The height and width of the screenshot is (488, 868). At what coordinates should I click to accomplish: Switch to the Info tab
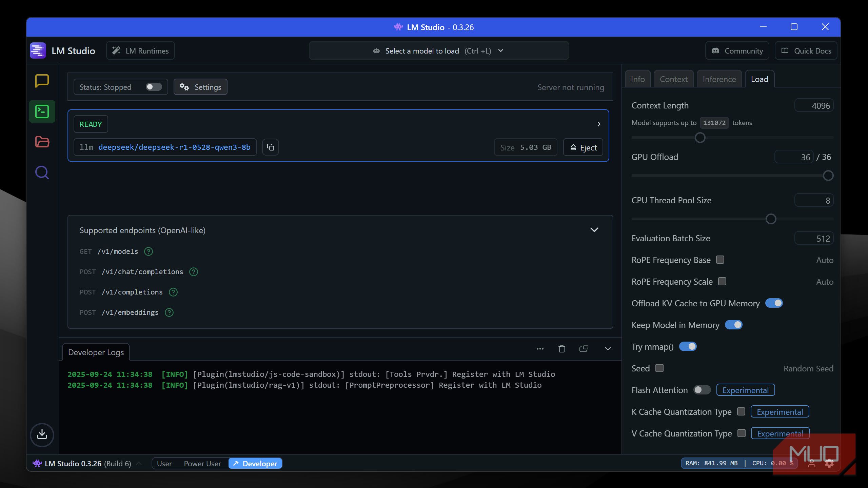[638, 79]
